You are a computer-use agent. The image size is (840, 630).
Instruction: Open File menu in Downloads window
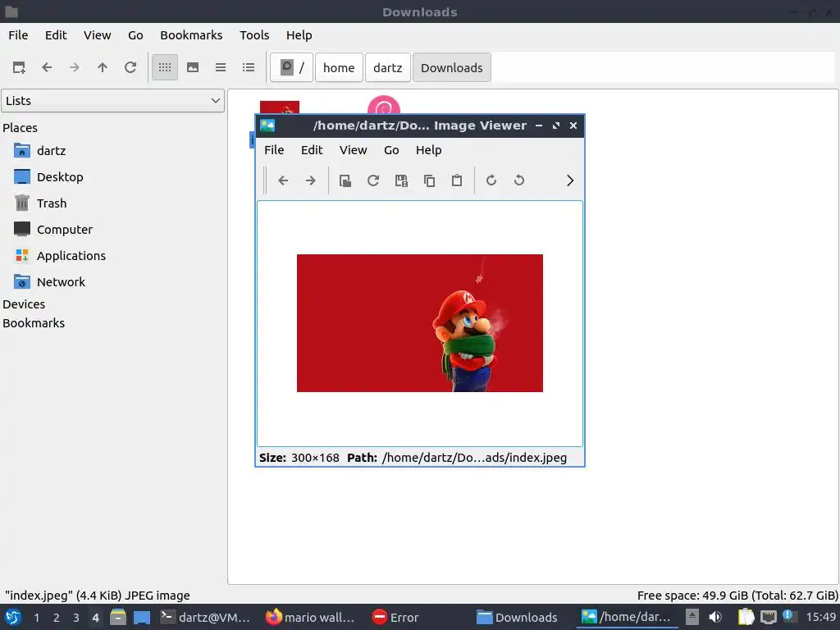[x=18, y=34]
